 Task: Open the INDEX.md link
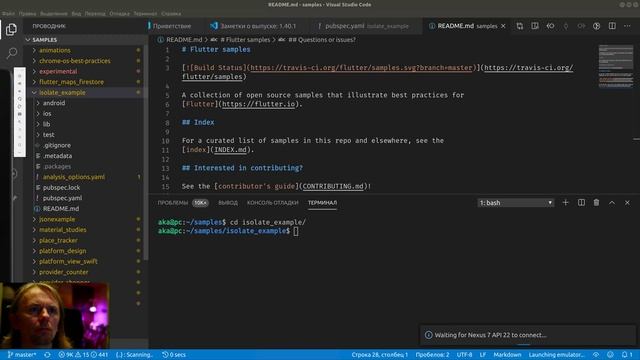tap(231, 150)
